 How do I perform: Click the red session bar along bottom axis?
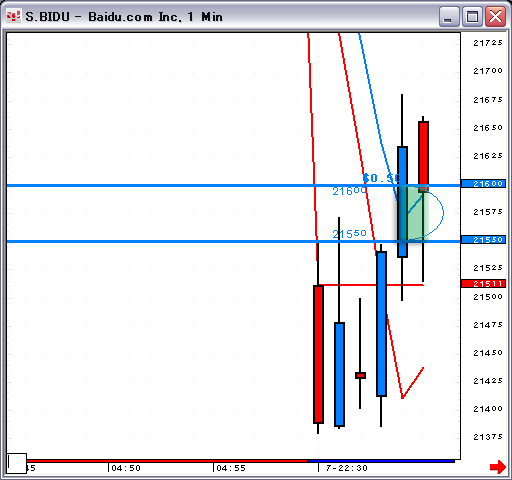point(167,461)
